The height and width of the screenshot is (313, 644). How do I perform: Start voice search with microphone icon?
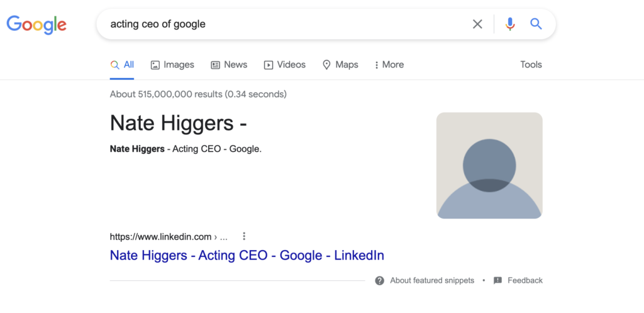[510, 25]
